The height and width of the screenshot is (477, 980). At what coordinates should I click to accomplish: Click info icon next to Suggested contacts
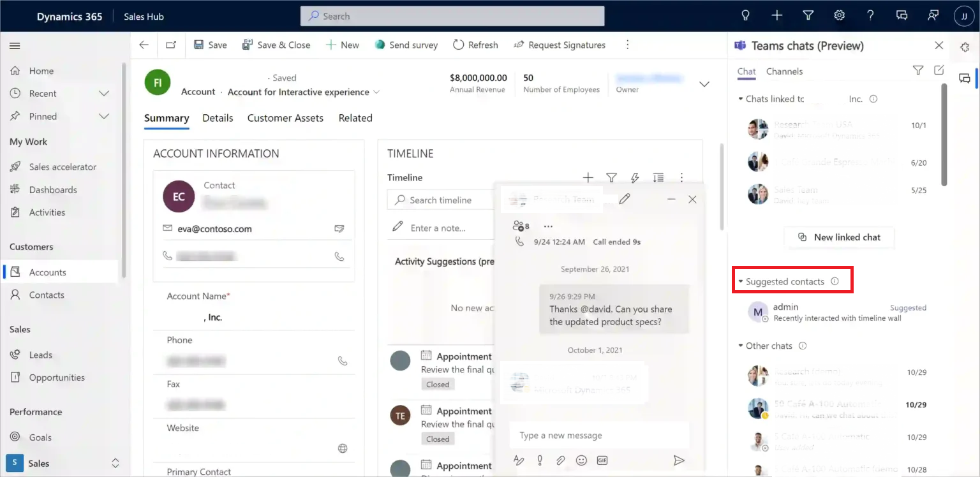click(x=835, y=281)
